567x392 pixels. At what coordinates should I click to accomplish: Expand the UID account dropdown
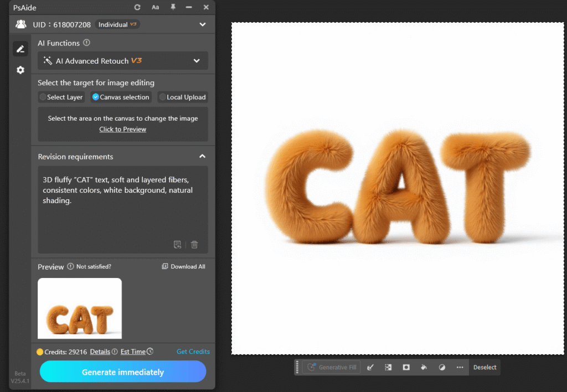pyautogui.click(x=203, y=24)
